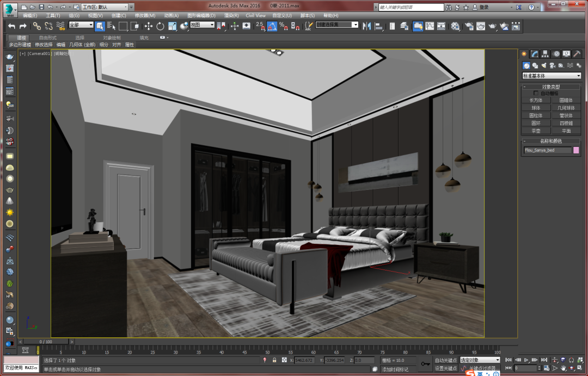Choose the Select and Scale tool
Screen dimensions: 588x376
click(x=172, y=26)
